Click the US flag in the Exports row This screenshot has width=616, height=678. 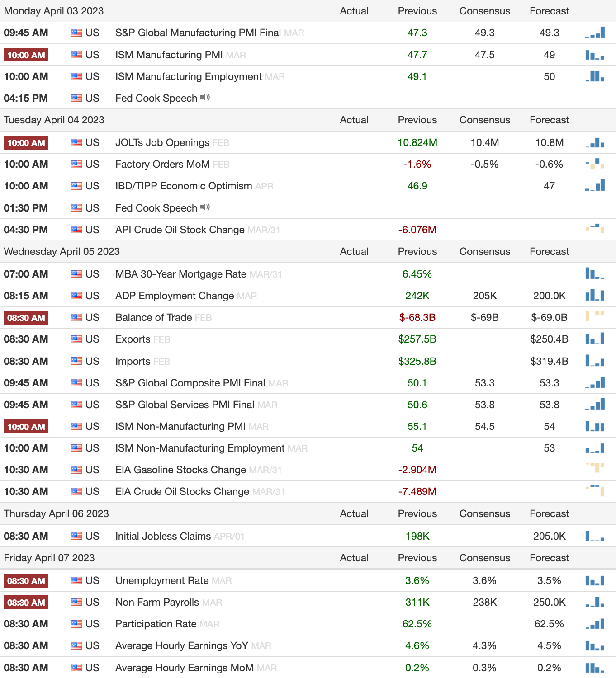[76, 339]
